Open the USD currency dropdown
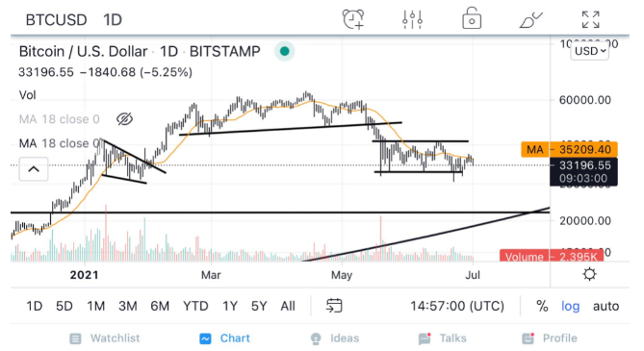This screenshot has width=644, height=351. (x=589, y=51)
